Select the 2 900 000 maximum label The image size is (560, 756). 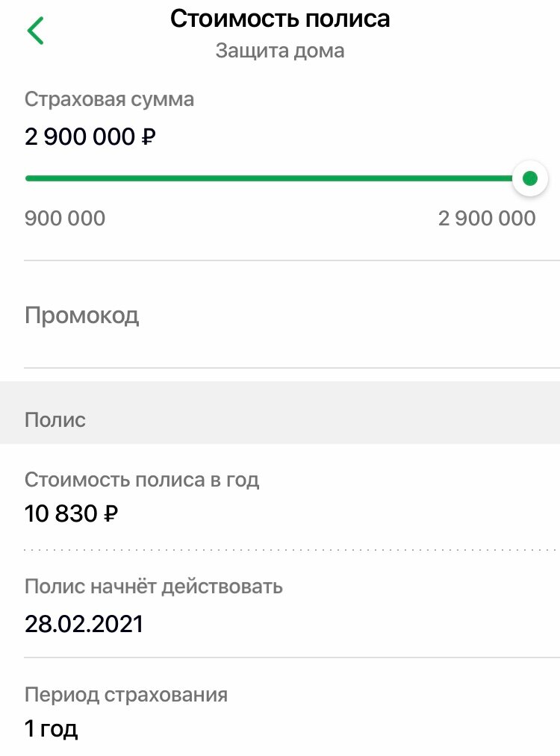pyautogui.click(x=487, y=219)
